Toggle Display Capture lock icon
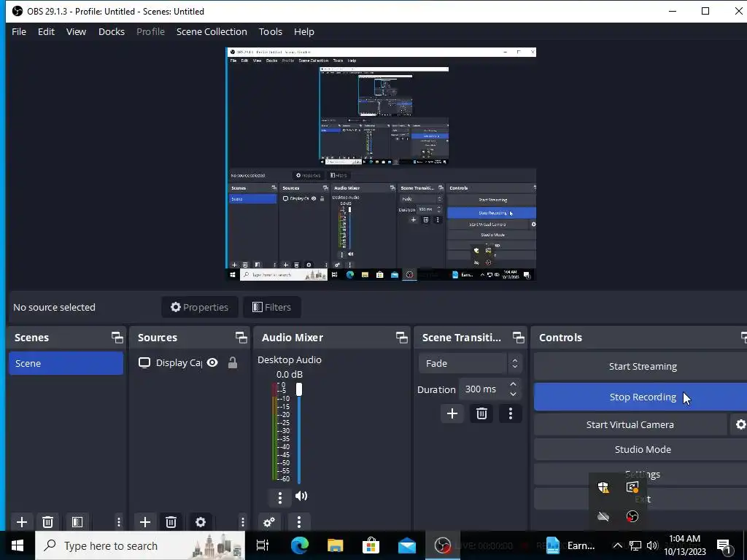The width and height of the screenshot is (747, 560). tap(233, 363)
